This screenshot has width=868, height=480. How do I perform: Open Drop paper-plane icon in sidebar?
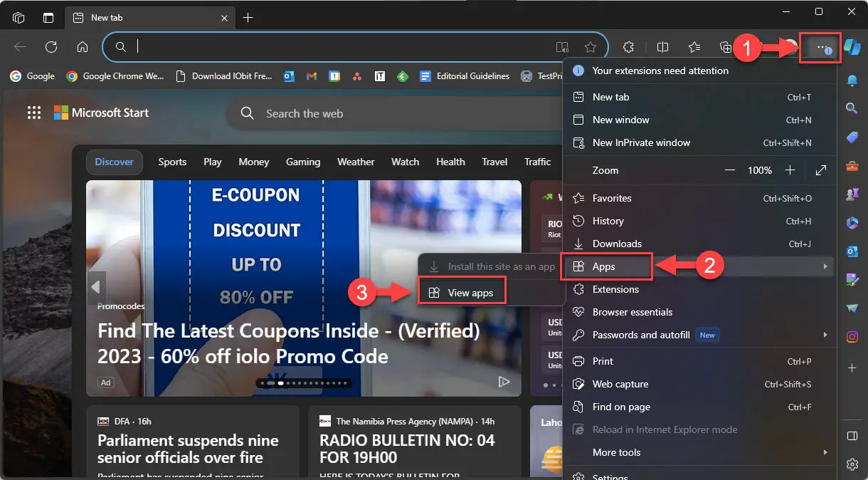click(852, 308)
